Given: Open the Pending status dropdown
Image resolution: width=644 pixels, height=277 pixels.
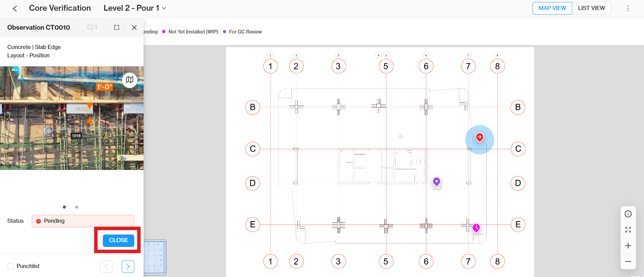Looking at the screenshot, I should pos(83,221).
